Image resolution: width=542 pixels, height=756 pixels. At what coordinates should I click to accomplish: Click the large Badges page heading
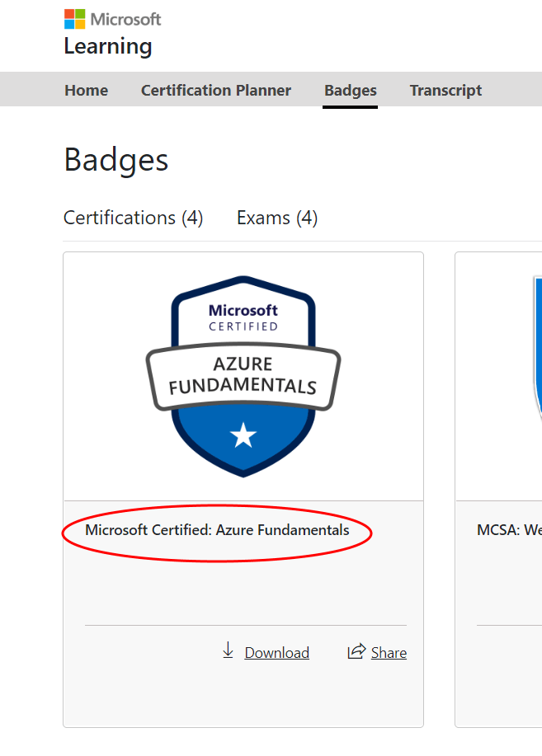(x=116, y=161)
